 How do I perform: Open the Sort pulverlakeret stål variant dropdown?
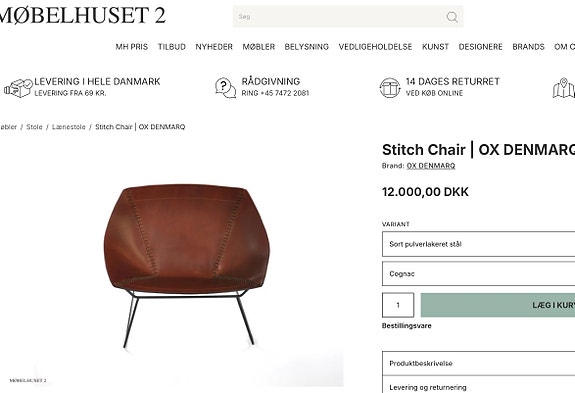[479, 244]
